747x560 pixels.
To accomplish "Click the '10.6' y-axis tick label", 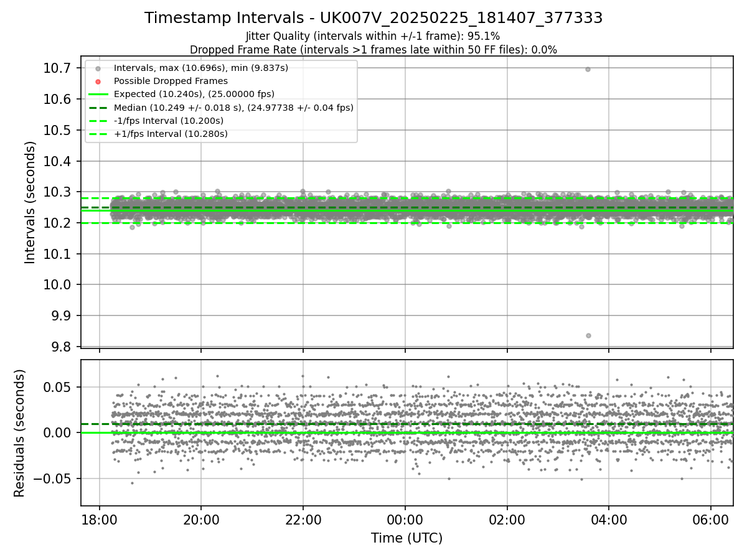I will click(x=58, y=100).
